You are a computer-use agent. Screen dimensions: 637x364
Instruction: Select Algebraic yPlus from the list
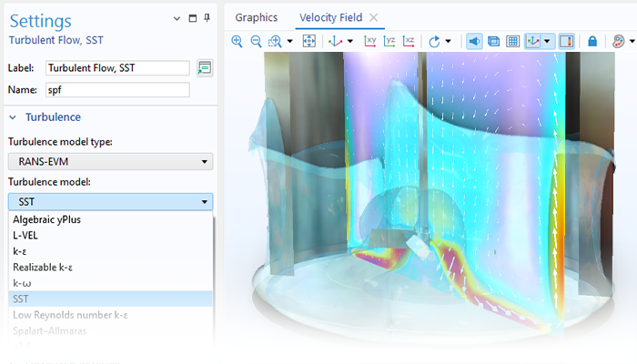click(x=110, y=219)
